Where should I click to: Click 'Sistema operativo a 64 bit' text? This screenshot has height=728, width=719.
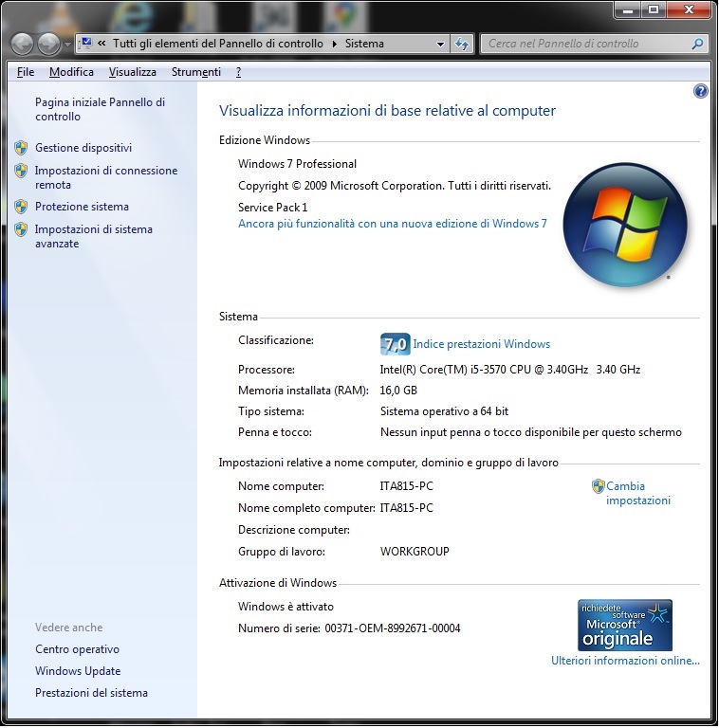pos(444,411)
